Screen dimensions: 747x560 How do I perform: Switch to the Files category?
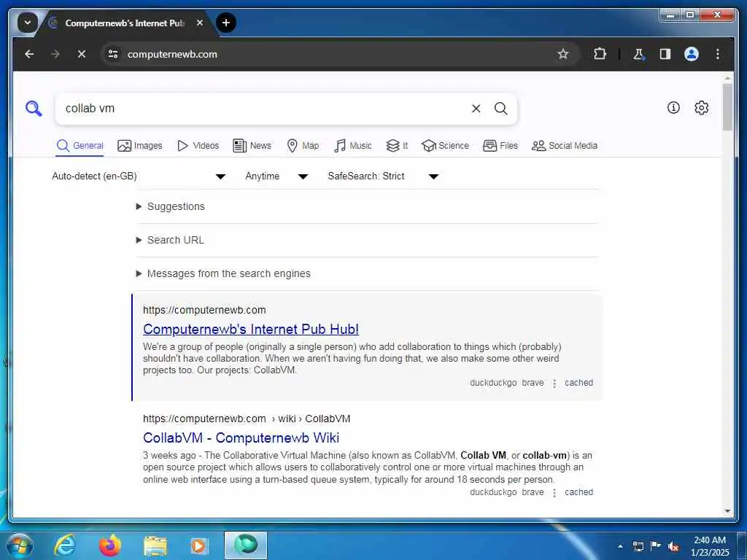tap(500, 146)
